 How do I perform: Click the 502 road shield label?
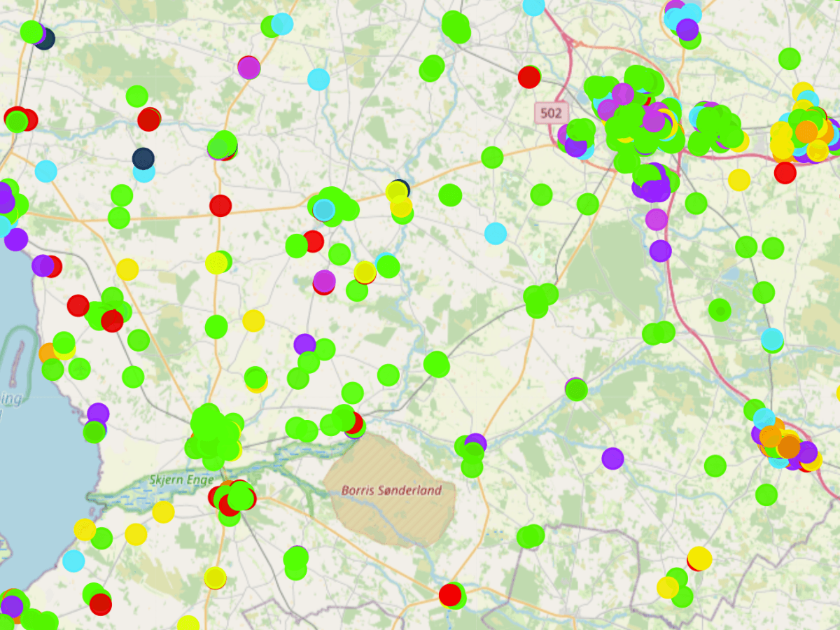point(551,112)
